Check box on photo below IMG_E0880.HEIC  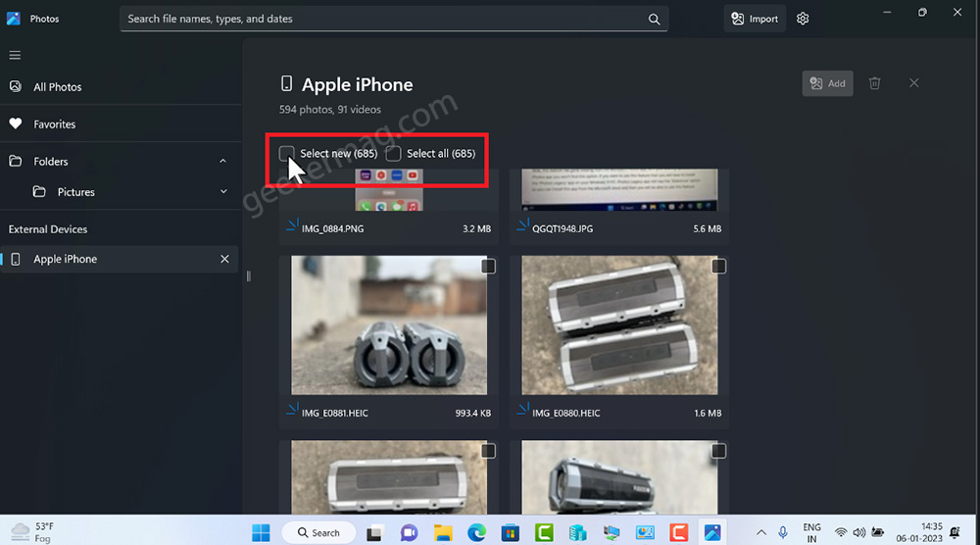point(718,451)
